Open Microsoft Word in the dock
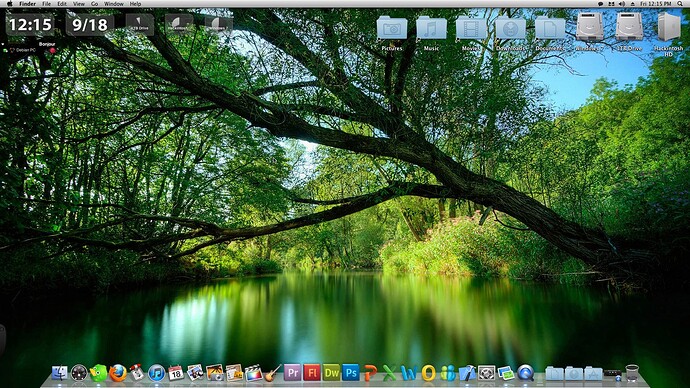 click(409, 373)
